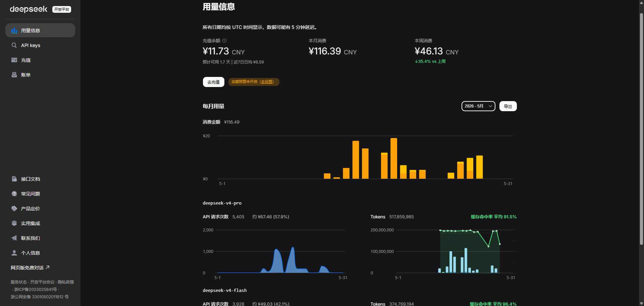Click the 开放平台 badge
The width and height of the screenshot is (644, 306).
(x=62, y=9)
